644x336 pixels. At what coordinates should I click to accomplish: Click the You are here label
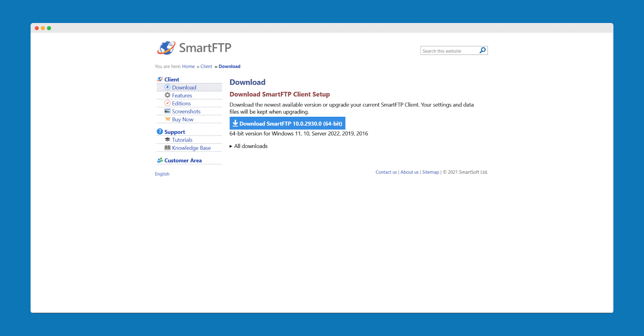coord(168,66)
